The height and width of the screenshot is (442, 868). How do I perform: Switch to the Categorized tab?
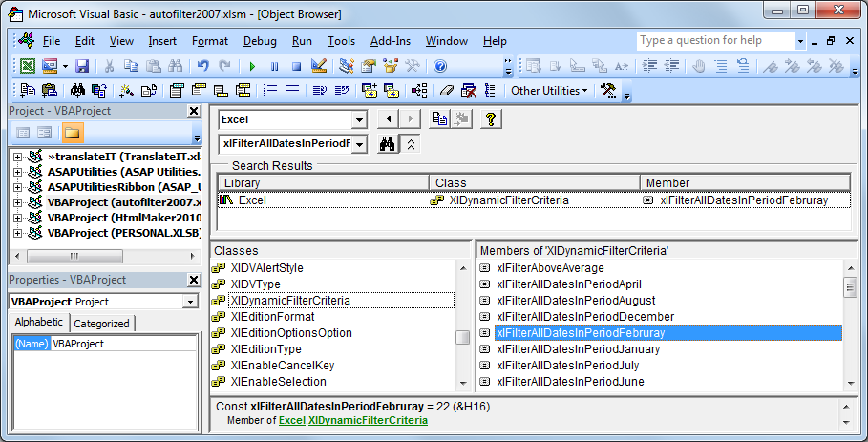tap(101, 324)
